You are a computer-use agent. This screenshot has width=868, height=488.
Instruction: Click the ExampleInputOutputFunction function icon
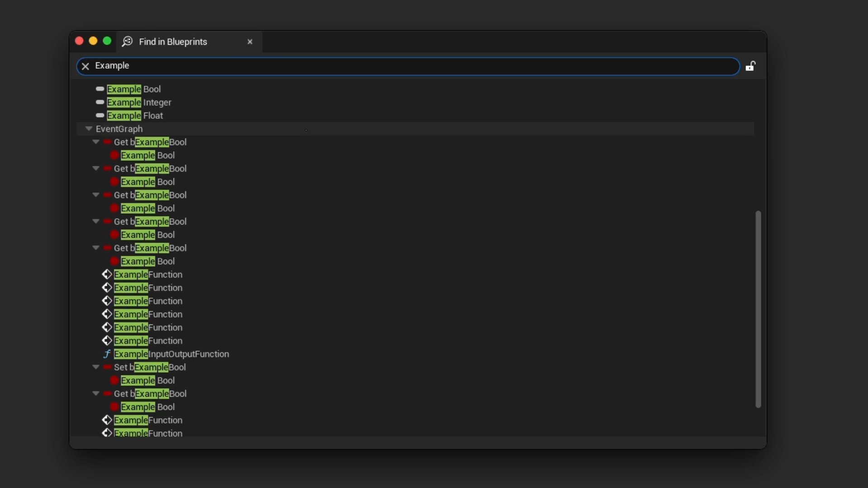point(107,354)
